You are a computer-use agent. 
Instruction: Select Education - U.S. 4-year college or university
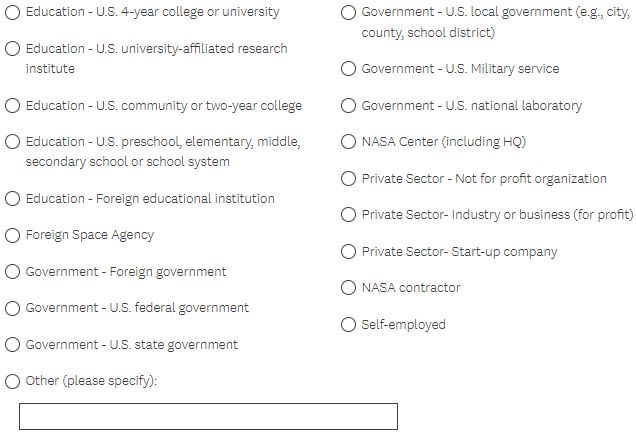pos(13,12)
